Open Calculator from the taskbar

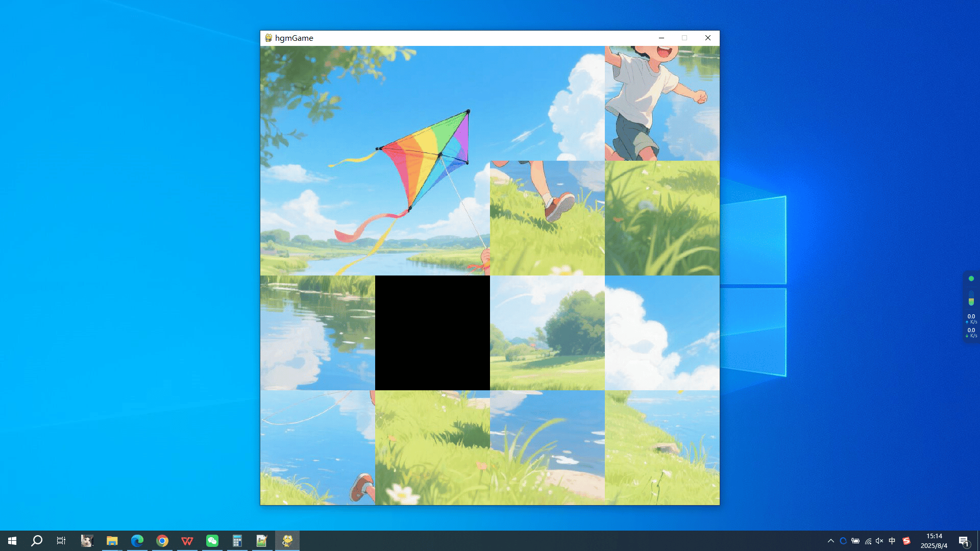[x=237, y=540]
